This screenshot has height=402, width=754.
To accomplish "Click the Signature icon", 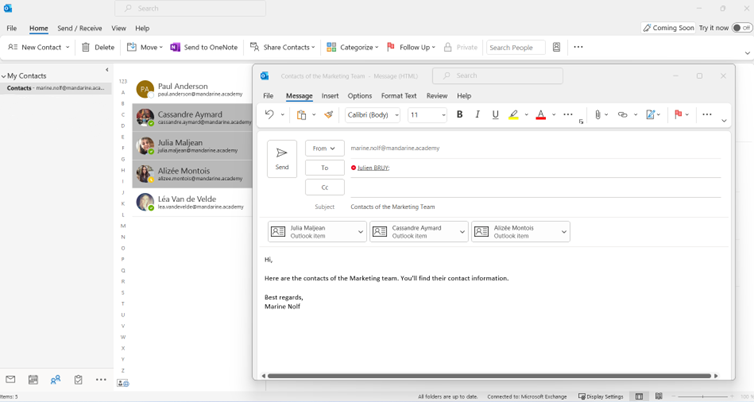I will (x=650, y=114).
